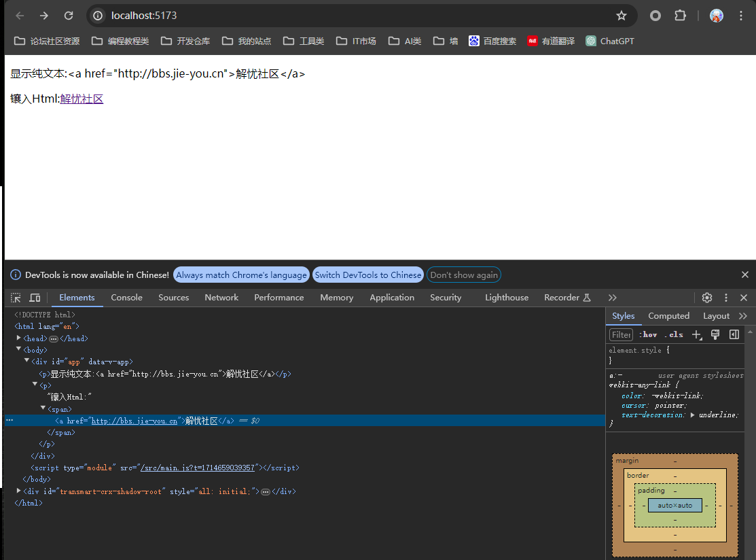Collapse the div#app element node
The width and height of the screenshot is (756, 560).
(26, 360)
